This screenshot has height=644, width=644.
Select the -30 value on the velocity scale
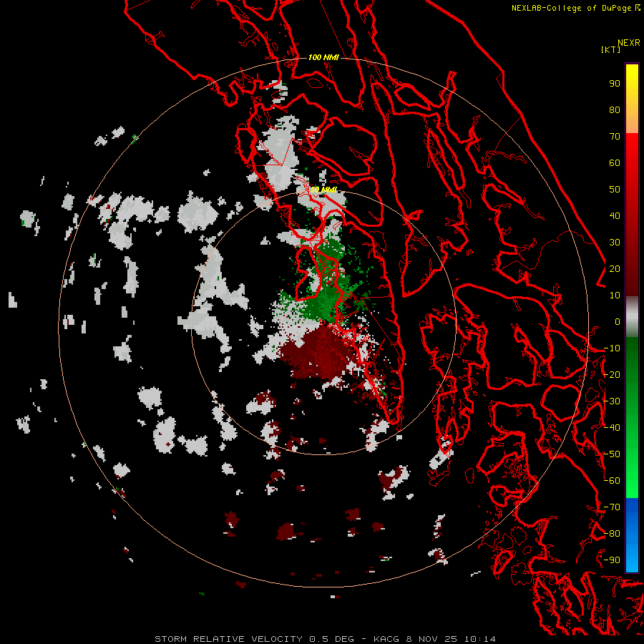pos(612,401)
